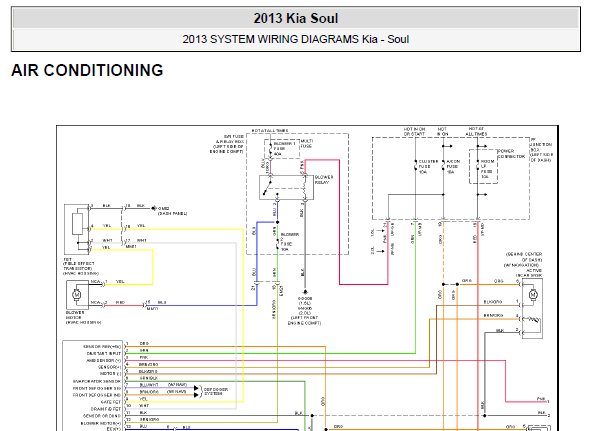Click the "BLOWER RELAY" label
This screenshot has height=431, width=604.
(x=324, y=179)
